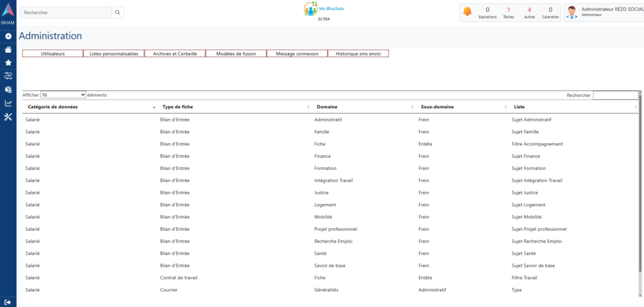View the Tâches counter notifications
Screen dimensions: 644x307
508,13
